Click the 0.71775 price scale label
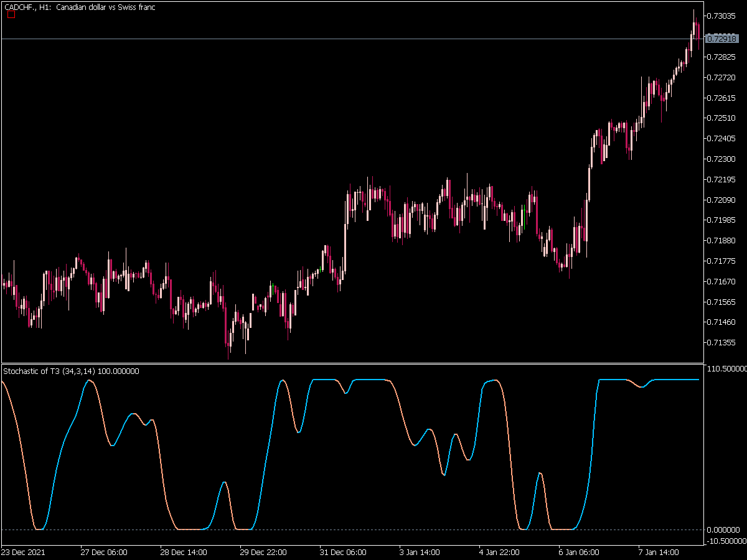 pos(722,261)
